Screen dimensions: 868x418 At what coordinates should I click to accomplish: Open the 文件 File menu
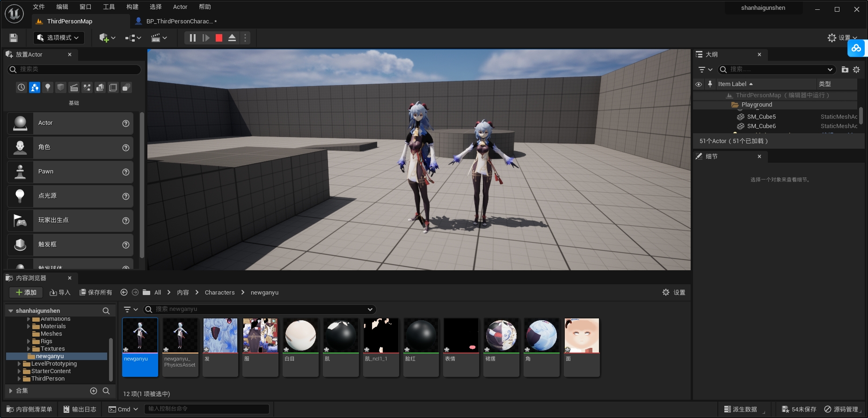39,7
